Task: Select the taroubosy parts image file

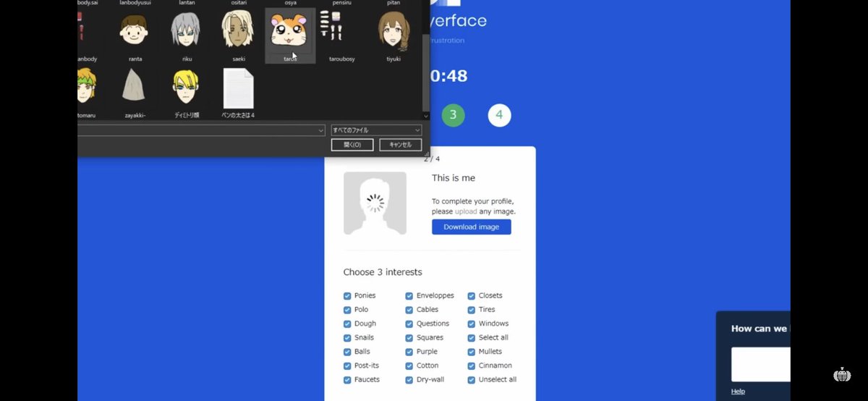Action: point(341,33)
